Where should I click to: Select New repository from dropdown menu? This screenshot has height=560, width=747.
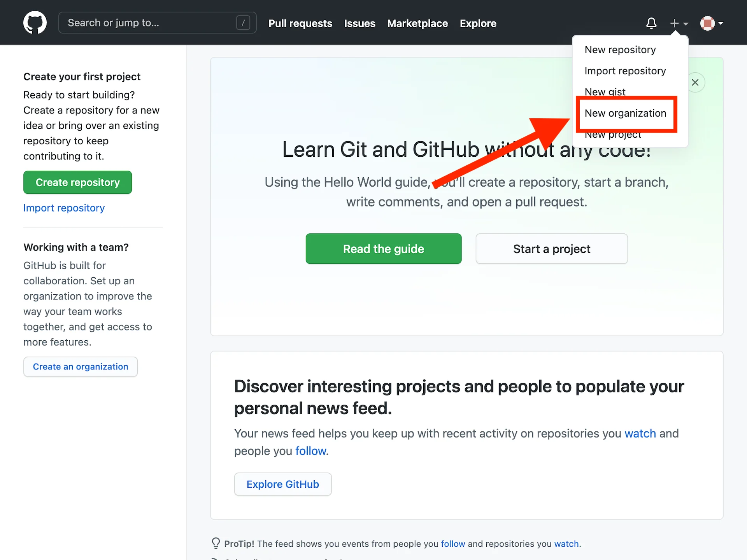(x=620, y=50)
